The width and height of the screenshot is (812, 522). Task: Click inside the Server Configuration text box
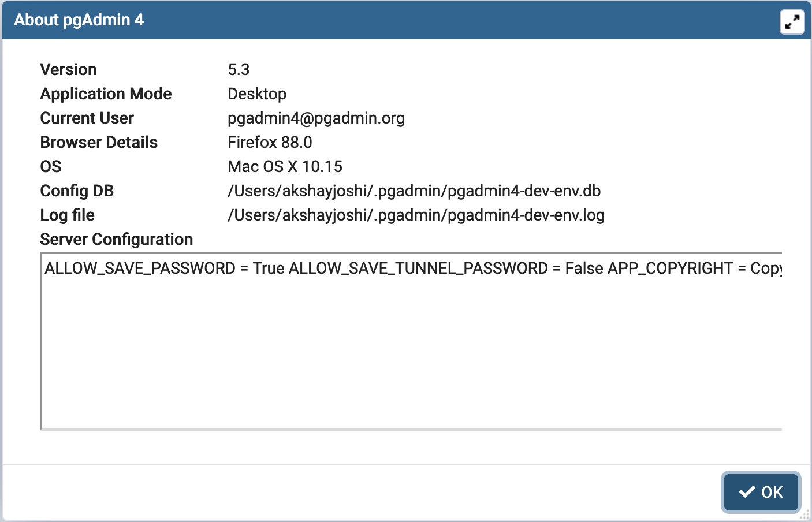click(410, 346)
